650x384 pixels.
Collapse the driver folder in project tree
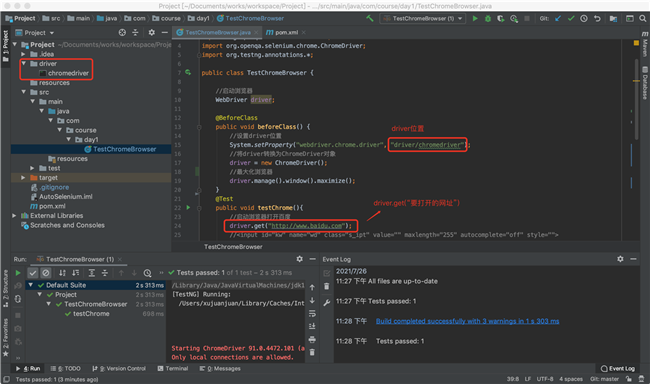24,63
